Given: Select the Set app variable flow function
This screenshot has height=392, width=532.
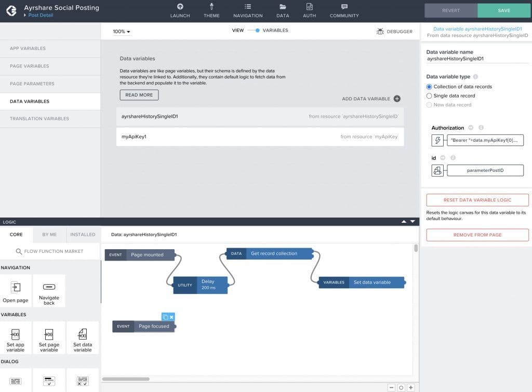Looking at the screenshot, I should click(16, 338).
